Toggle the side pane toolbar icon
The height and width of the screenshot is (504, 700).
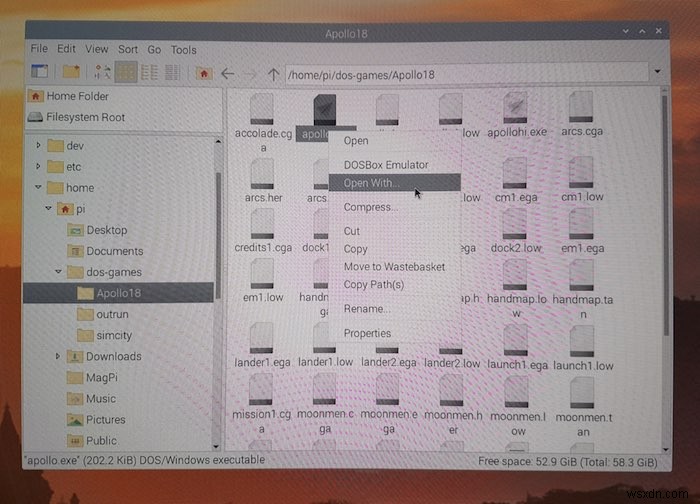coord(40,71)
